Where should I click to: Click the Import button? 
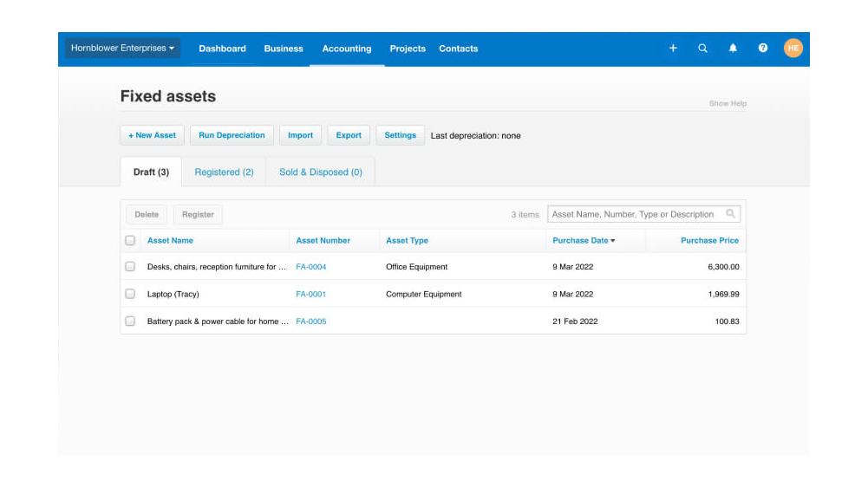point(300,135)
